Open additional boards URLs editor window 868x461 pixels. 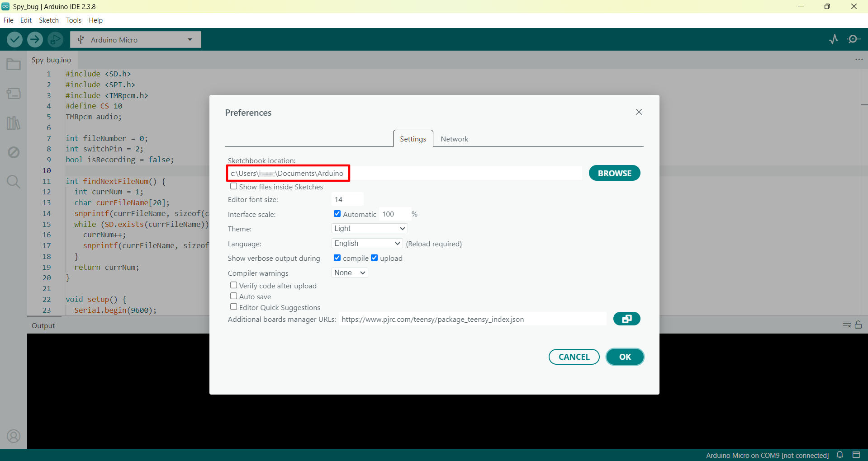point(626,319)
